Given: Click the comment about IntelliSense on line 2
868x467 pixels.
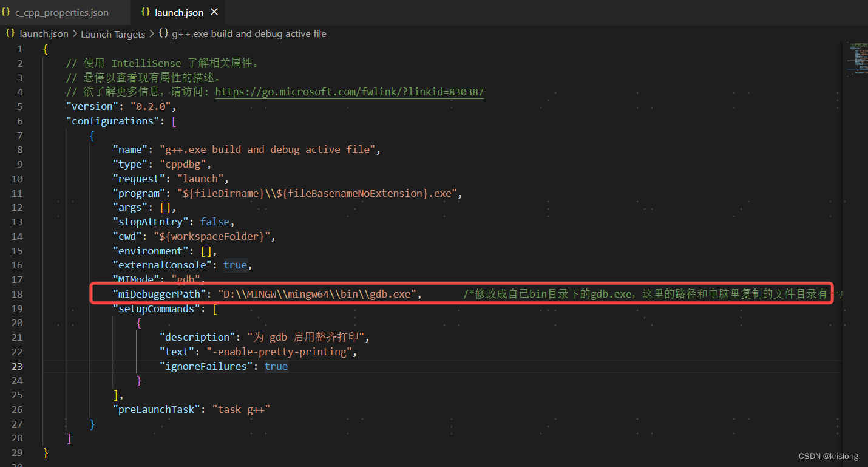Looking at the screenshot, I should point(163,63).
